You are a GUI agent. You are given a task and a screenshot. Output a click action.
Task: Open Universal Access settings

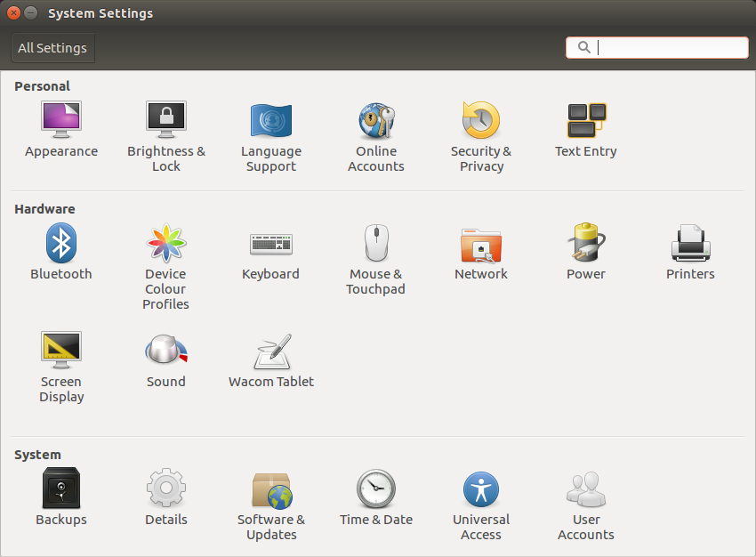point(481,489)
